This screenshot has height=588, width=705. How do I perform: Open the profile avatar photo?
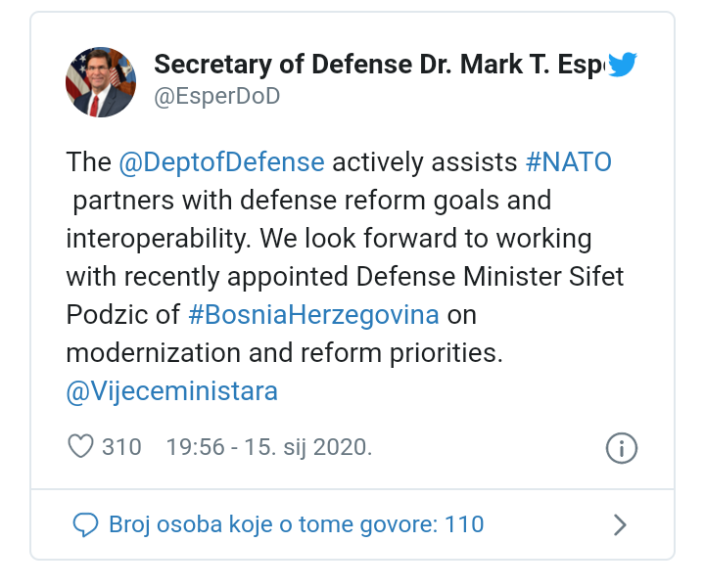pos(101,82)
